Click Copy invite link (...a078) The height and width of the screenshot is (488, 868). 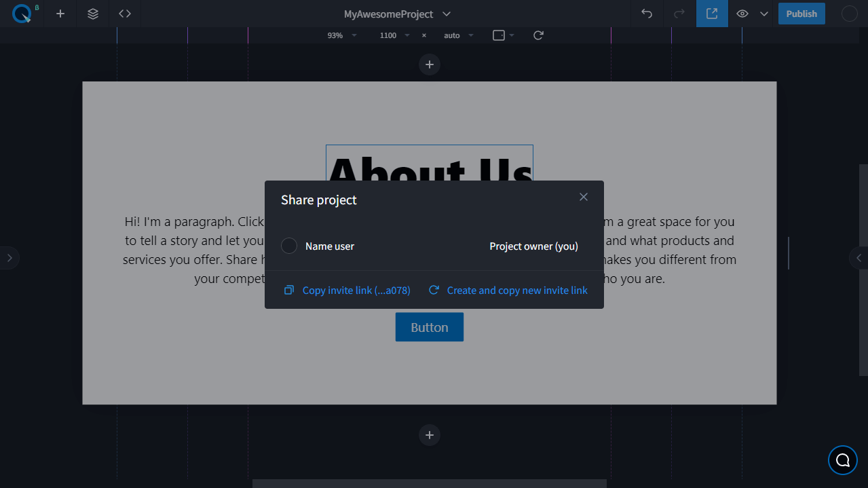(x=347, y=290)
